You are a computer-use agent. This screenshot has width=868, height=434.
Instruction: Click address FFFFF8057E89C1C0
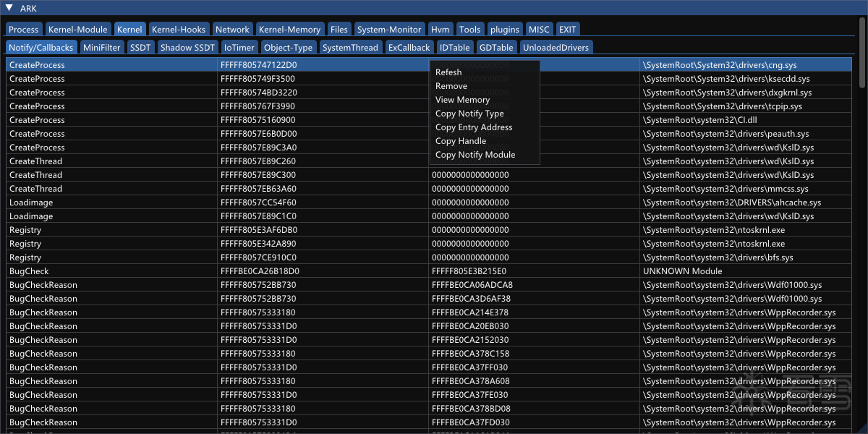tap(258, 216)
